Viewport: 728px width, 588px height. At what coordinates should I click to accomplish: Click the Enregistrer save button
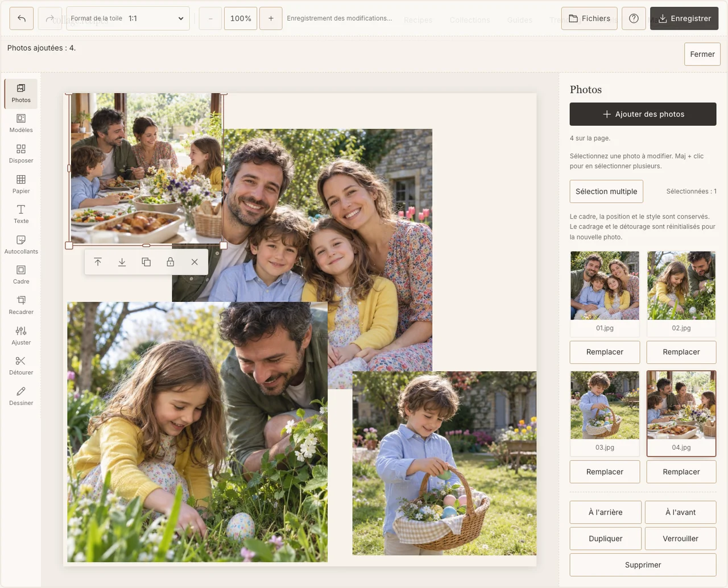pos(684,19)
